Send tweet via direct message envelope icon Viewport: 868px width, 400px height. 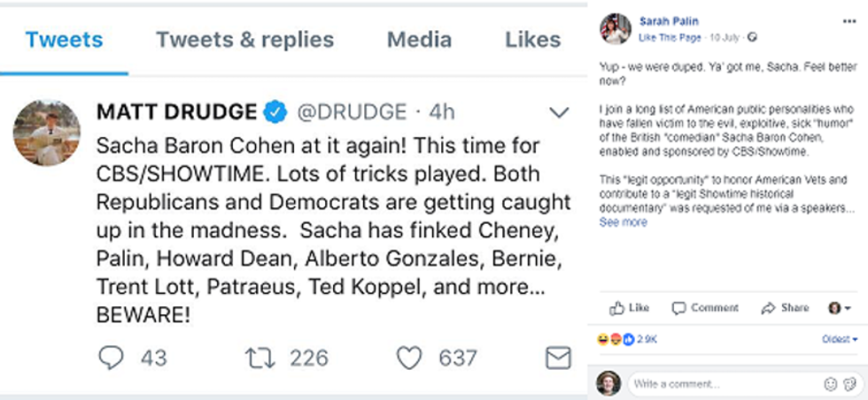click(x=558, y=358)
